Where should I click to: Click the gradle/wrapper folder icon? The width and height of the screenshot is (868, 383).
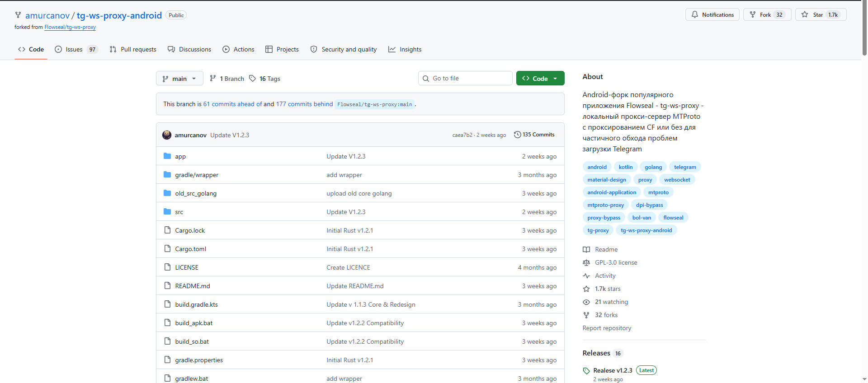[x=167, y=175]
